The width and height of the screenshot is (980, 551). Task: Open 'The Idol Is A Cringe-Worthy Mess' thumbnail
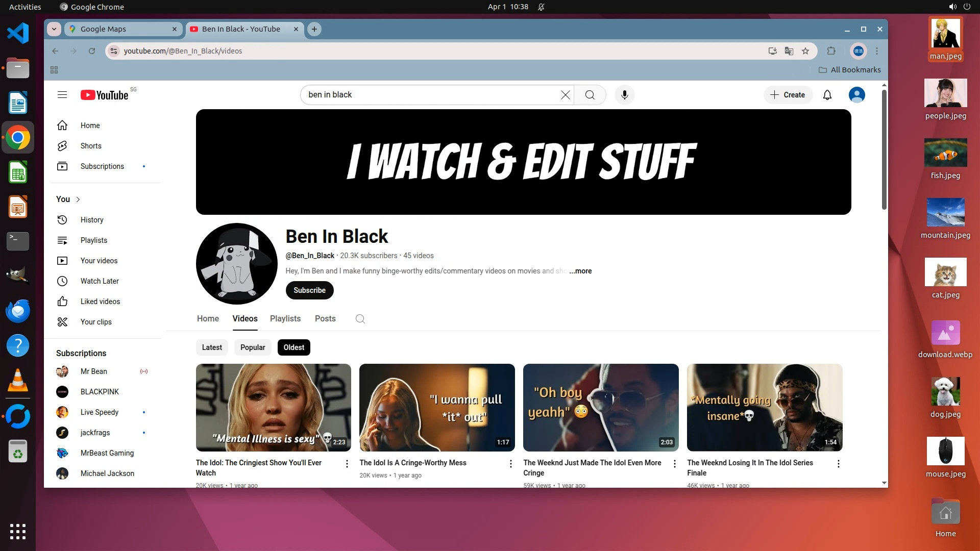pyautogui.click(x=437, y=407)
